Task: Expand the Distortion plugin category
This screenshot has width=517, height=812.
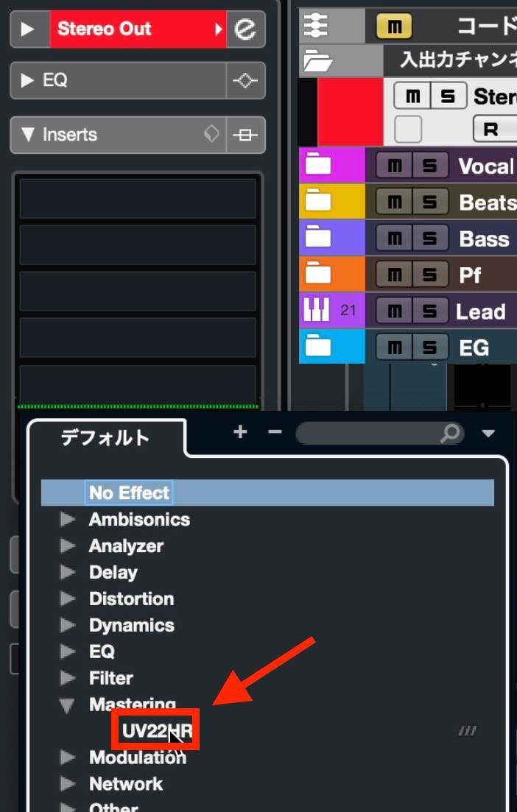Action: (x=68, y=598)
